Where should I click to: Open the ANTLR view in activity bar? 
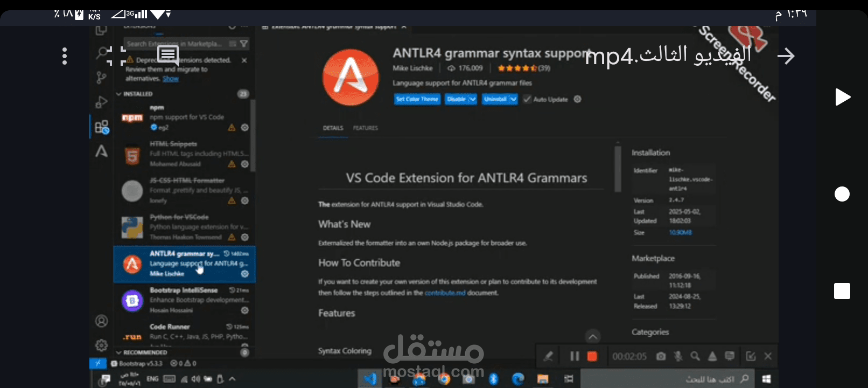(101, 151)
